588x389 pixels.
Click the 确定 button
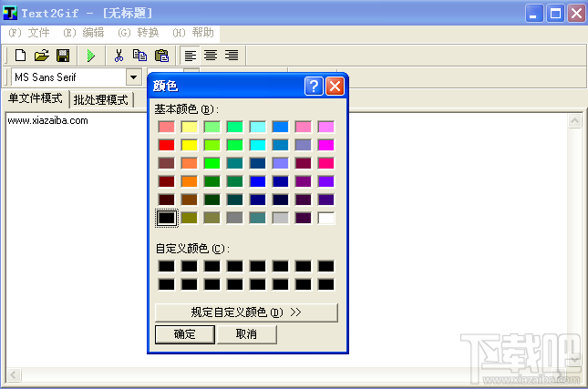(185, 334)
